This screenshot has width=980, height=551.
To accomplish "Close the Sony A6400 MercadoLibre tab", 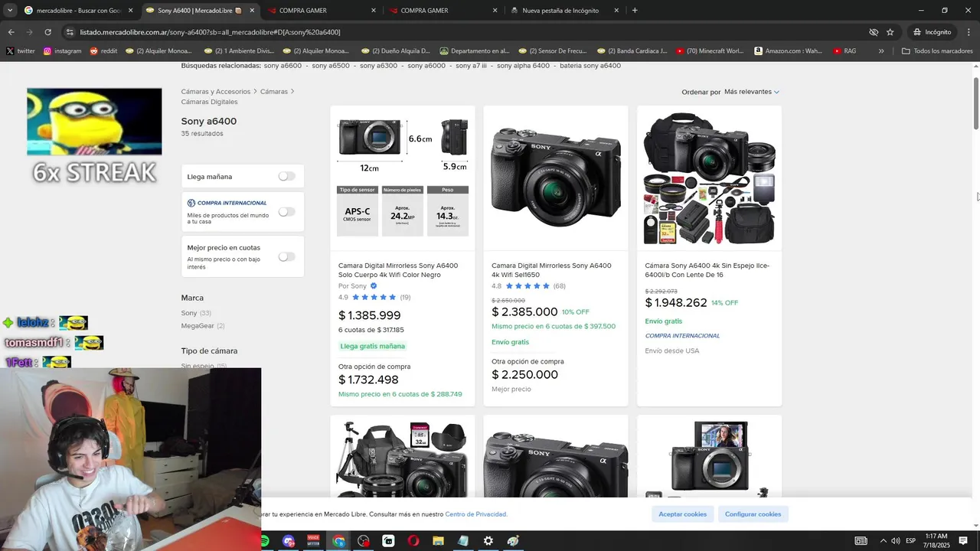I will tap(252, 11).
